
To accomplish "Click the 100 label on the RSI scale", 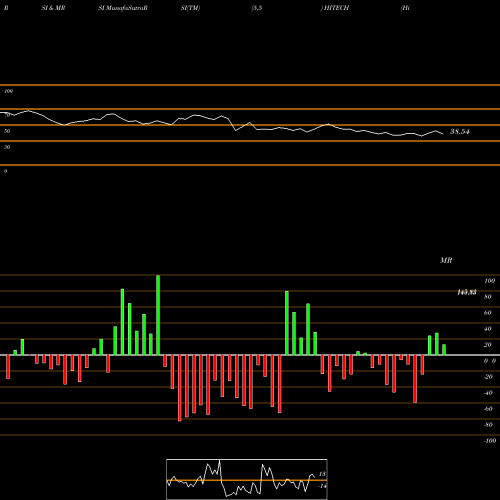I will point(9,91).
